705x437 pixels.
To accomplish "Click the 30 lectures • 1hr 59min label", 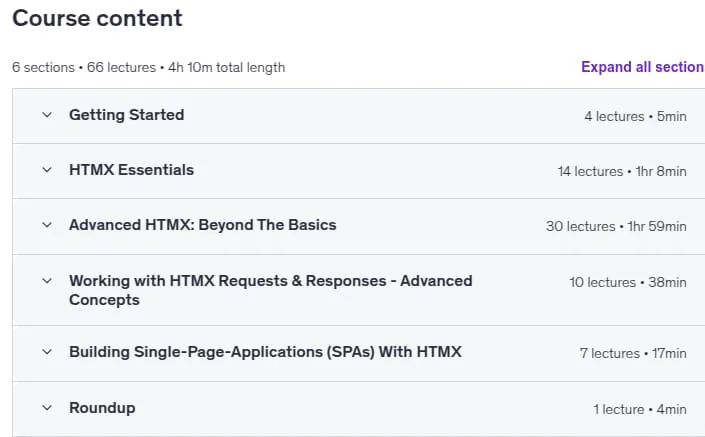I will [x=616, y=226].
